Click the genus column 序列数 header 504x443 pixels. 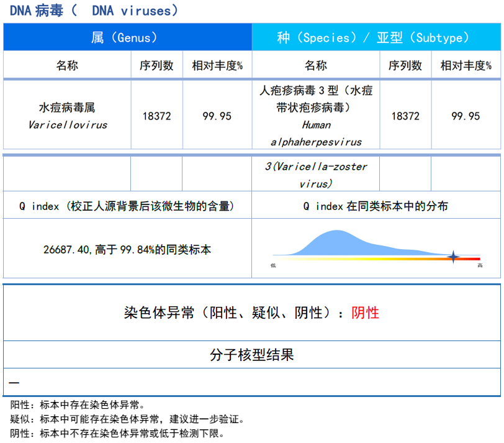point(156,65)
